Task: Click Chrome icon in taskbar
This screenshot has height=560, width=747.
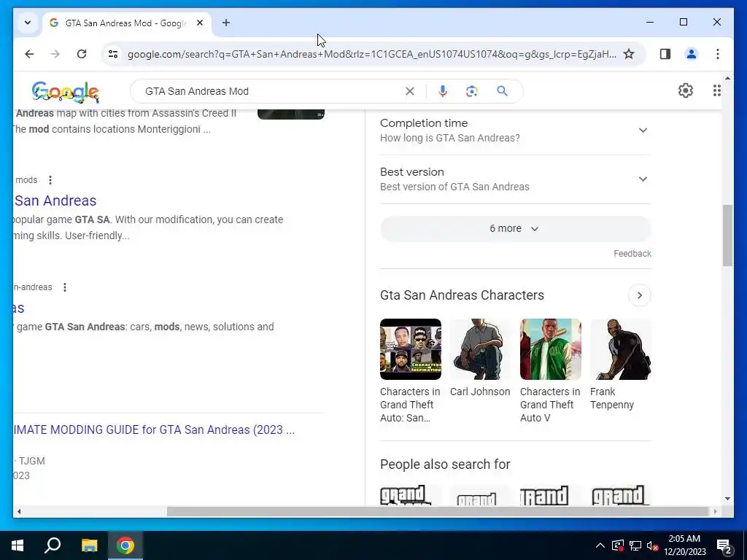Action: pos(125,545)
